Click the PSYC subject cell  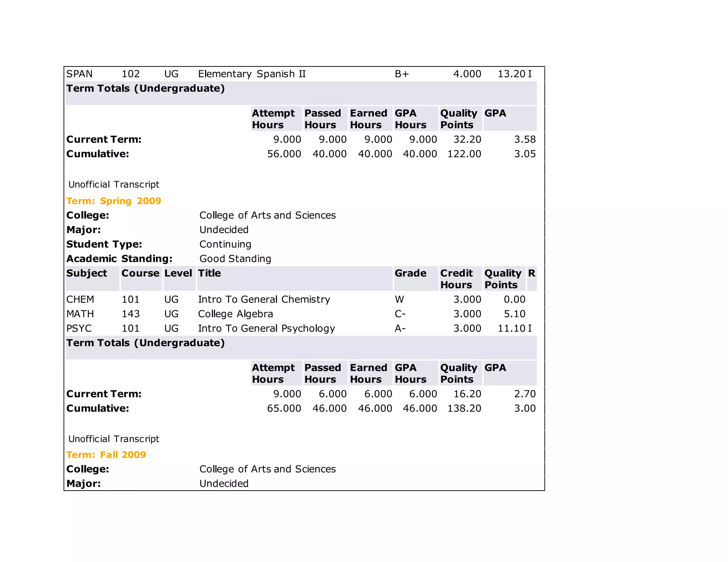point(79,329)
